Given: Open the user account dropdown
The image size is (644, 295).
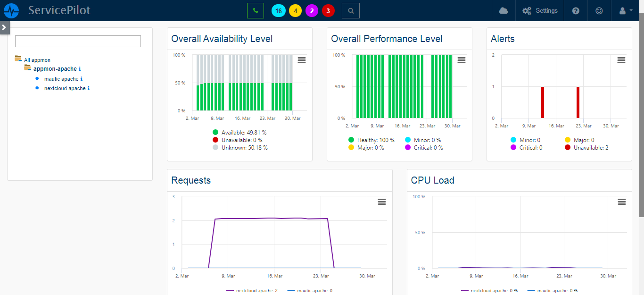Looking at the screenshot, I should (x=624, y=10).
